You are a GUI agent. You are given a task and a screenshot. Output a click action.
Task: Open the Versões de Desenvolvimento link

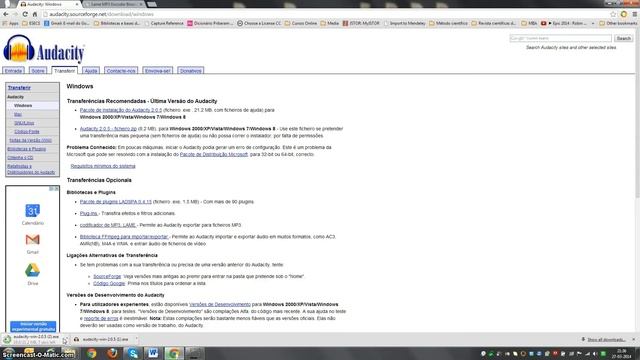[220, 304]
